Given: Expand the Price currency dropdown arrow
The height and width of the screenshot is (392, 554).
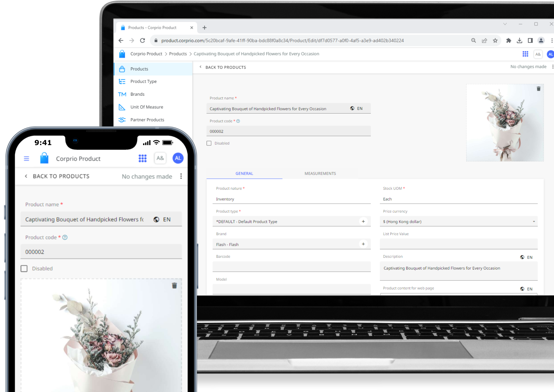Looking at the screenshot, I should coord(534,222).
